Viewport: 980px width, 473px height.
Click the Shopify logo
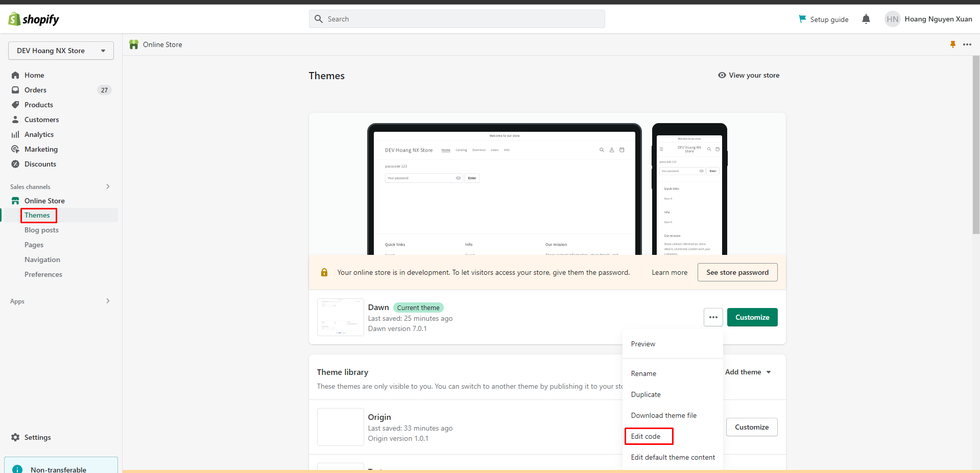click(x=34, y=19)
